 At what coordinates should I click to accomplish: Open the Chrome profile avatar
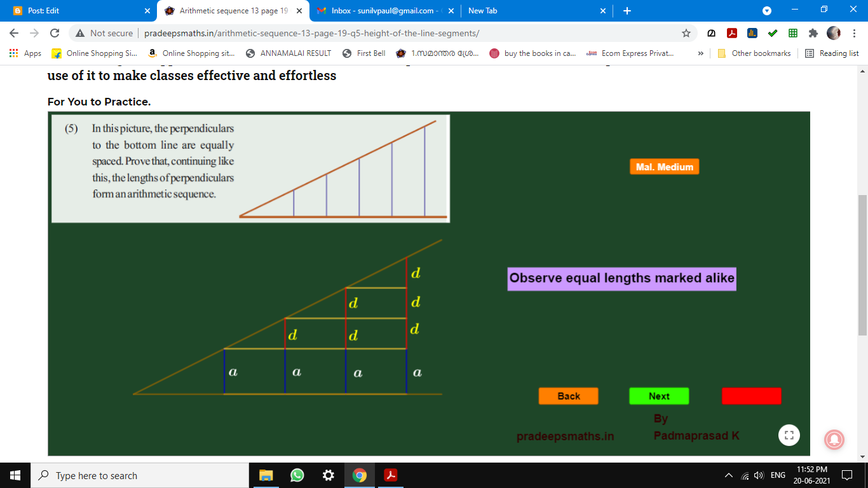click(833, 33)
